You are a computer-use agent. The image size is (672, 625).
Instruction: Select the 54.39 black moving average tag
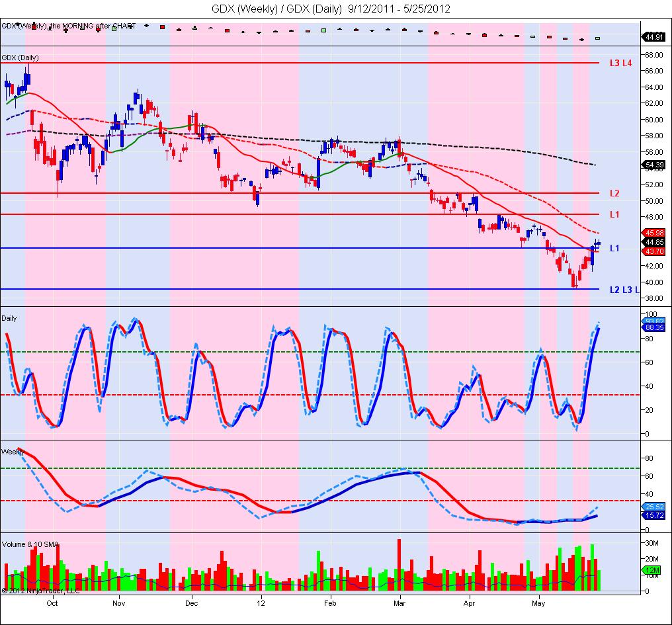[654, 165]
